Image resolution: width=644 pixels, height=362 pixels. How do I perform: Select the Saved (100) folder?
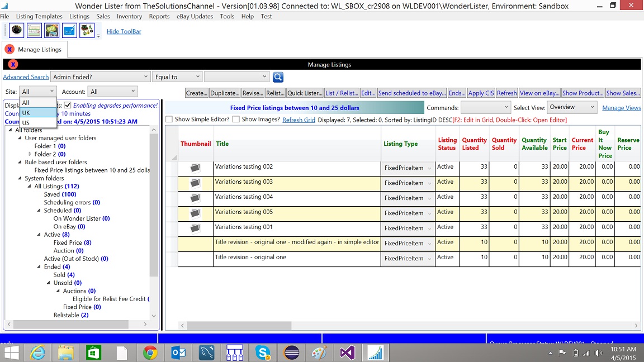tap(60, 194)
